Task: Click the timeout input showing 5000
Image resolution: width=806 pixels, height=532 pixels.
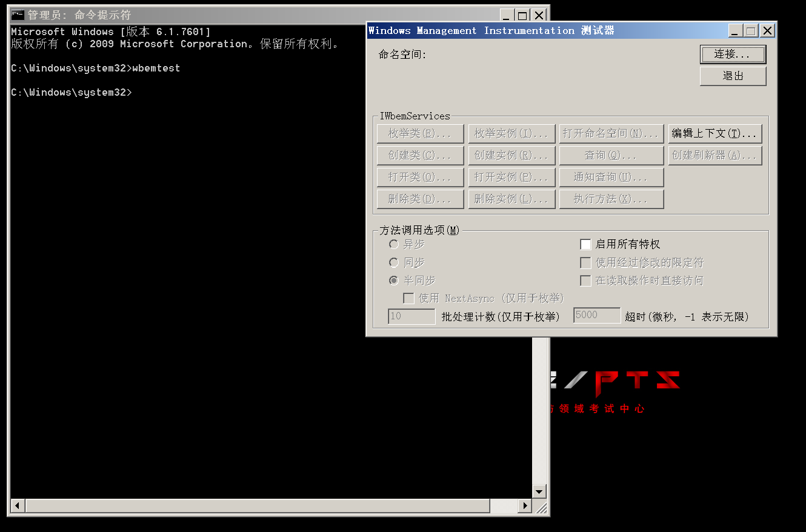Action: [x=596, y=315]
